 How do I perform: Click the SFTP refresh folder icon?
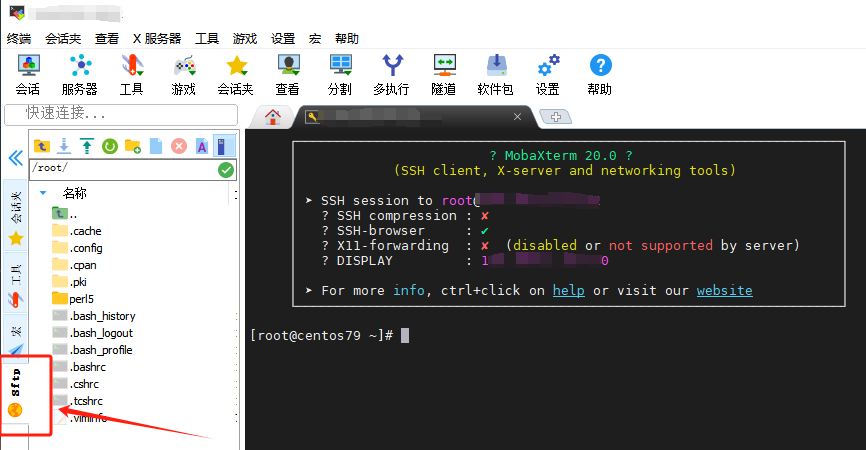pos(109,146)
